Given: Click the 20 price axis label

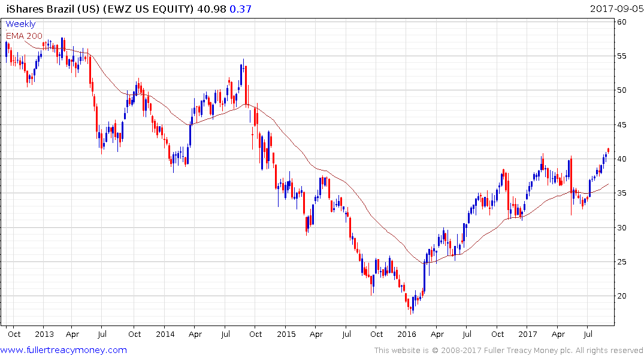Looking at the screenshot, I should [621, 296].
